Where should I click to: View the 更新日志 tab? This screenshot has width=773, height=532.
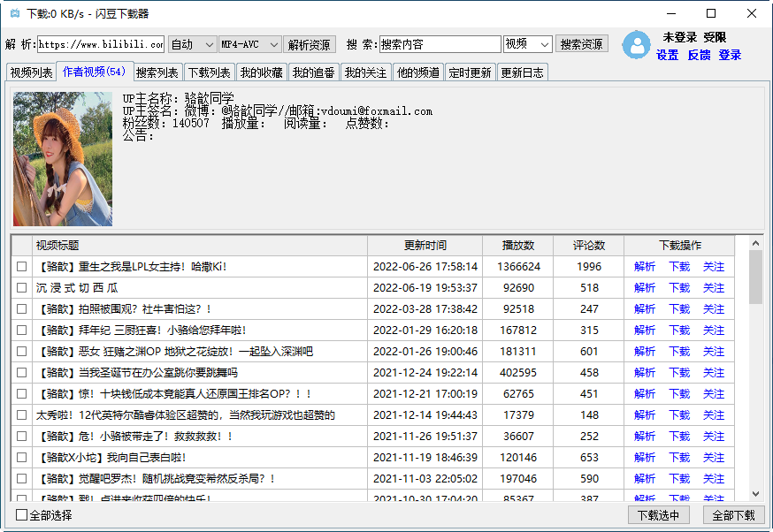521,72
